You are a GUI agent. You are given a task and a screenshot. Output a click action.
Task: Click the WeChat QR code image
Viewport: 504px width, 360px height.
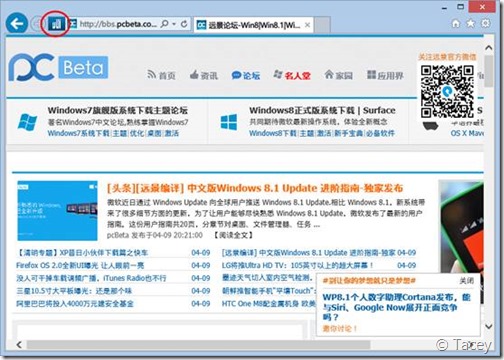point(447,91)
